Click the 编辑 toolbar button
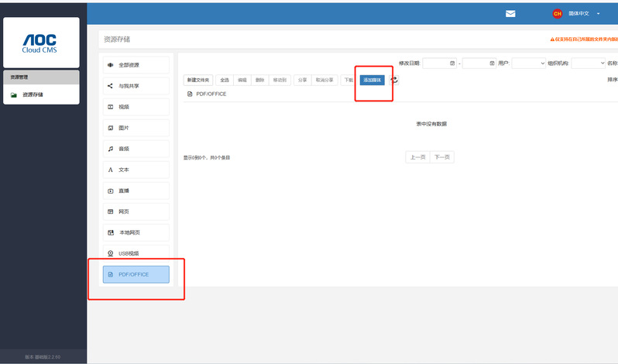 pos(242,80)
